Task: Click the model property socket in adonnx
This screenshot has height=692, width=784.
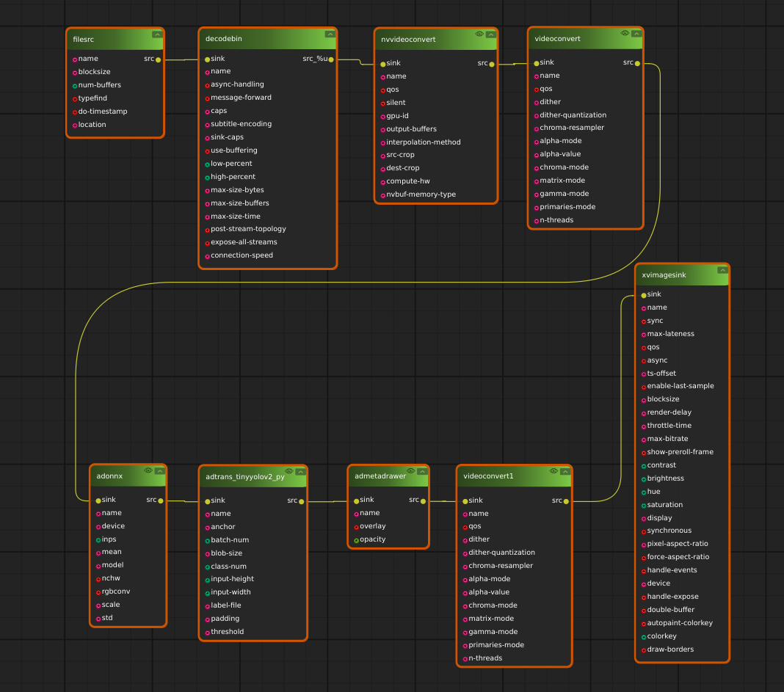Action: [98, 566]
